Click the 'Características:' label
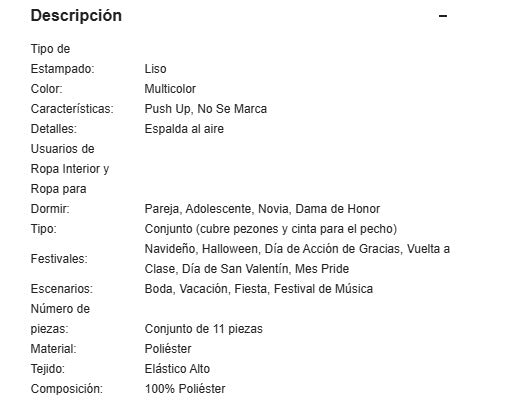 pyautogui.click(x=72, y=109)
